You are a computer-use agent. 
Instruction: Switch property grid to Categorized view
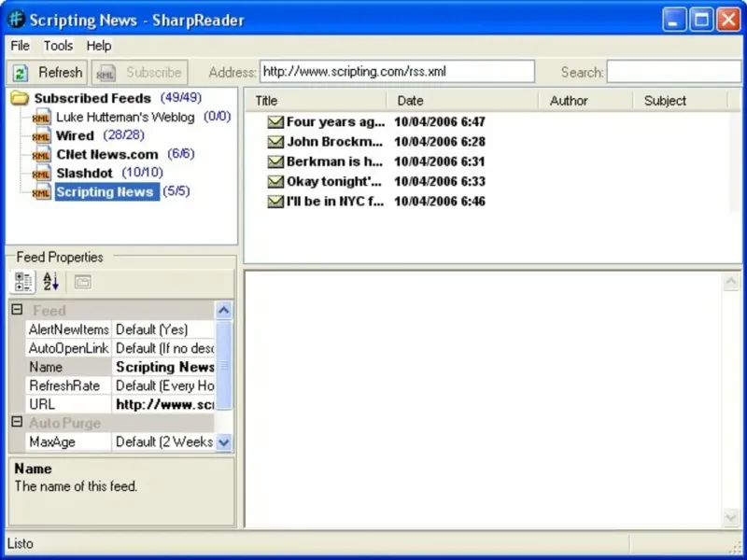(22, 282)
